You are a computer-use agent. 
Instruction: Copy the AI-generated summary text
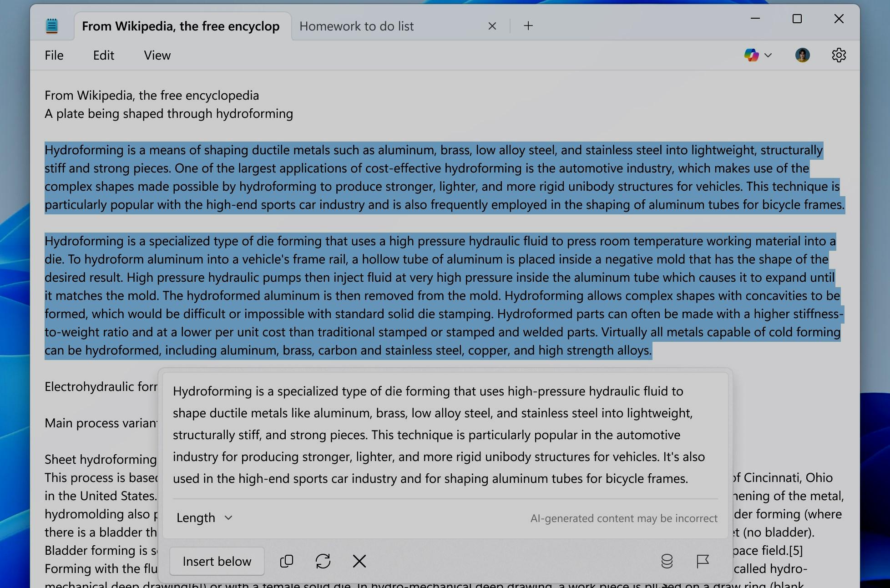(286, 561)
